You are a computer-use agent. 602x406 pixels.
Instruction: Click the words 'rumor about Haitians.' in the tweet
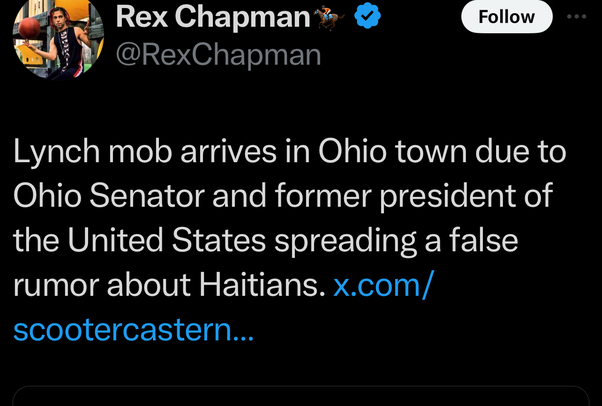[169, 286]
